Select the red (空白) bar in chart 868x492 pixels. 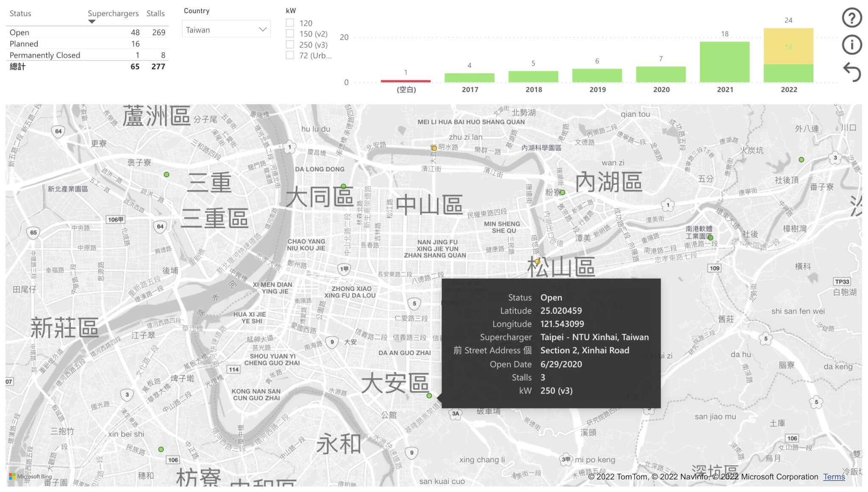[406, 81]
